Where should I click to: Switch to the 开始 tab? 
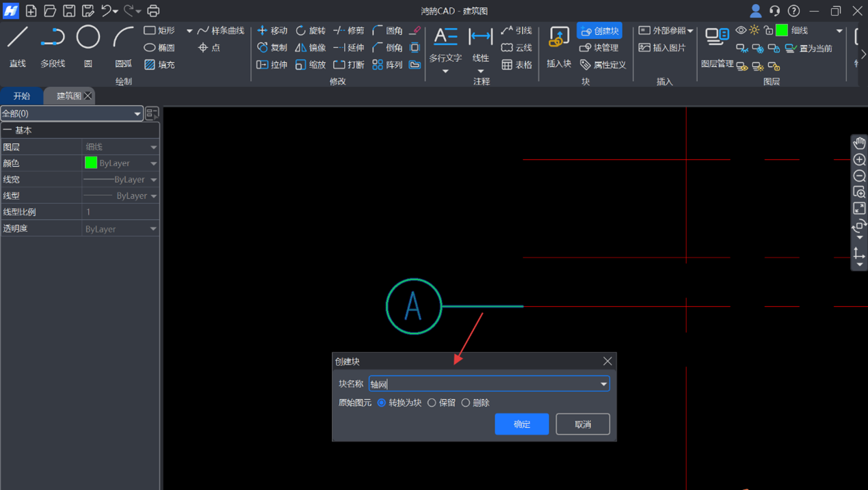click(x=22, y=96)
